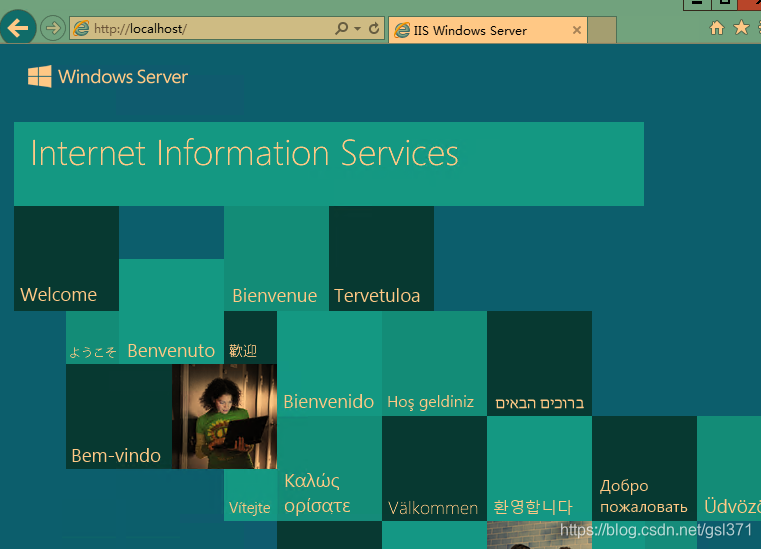This screenshot has width=761, height=549.
Task: Go to the browser Home page icon
Action: [717, 28]
